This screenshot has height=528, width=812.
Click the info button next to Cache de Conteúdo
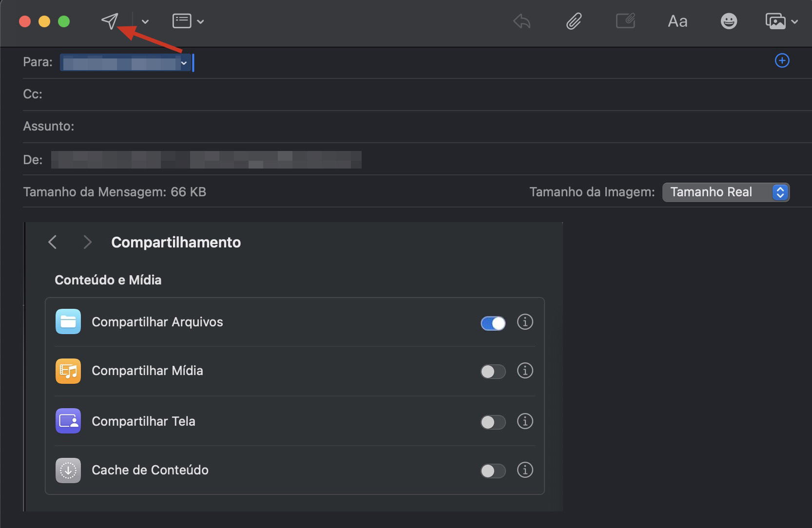coord(525,471)
